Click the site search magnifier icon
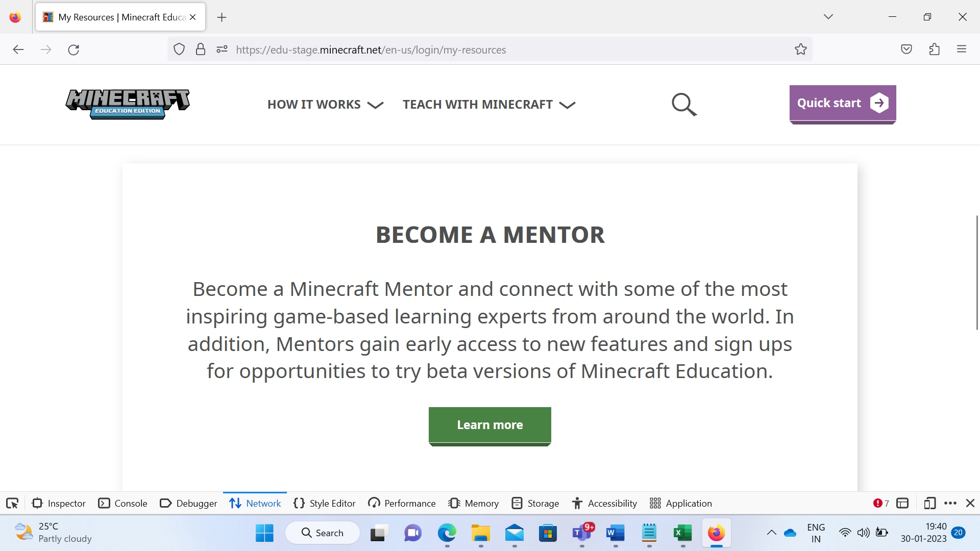This screenshot has height=551, width=980. [684, 105]
